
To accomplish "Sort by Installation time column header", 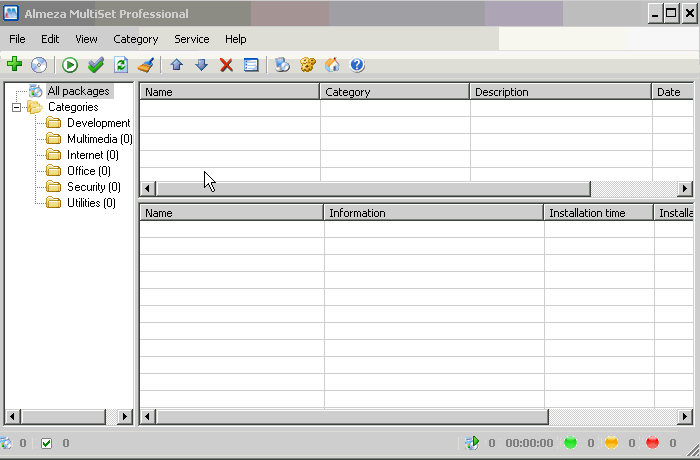I will [x=599, y=213].
